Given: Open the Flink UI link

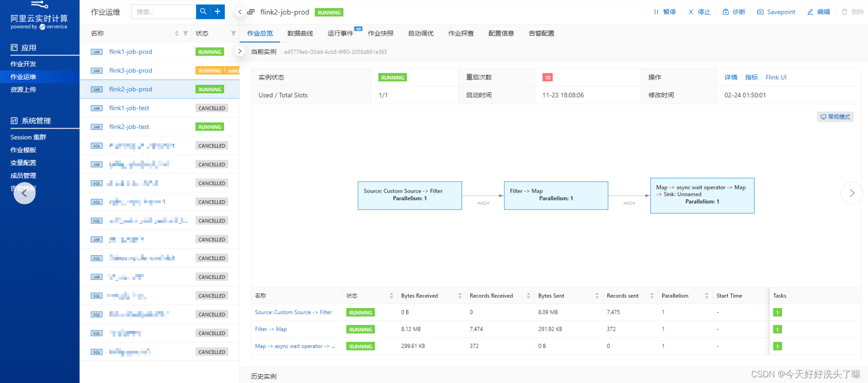Looking at the screenshot, I should point(776,77).
